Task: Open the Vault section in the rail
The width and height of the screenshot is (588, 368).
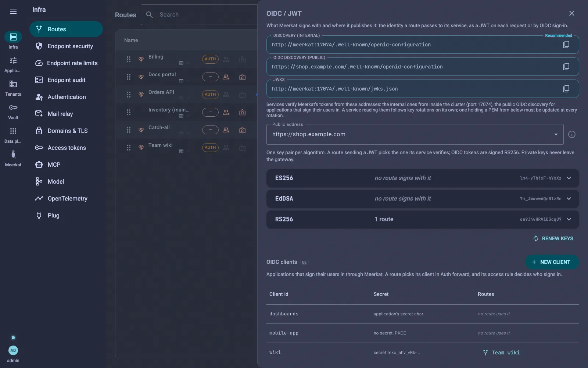Action: pyautogui.click(x=13, y=111)
